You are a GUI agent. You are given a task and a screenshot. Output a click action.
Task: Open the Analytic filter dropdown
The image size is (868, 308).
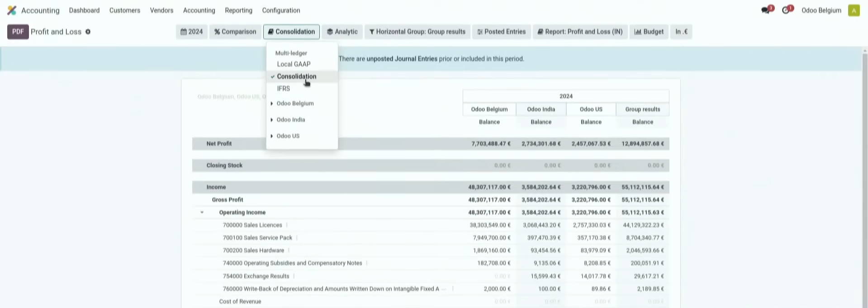(342, 32)
